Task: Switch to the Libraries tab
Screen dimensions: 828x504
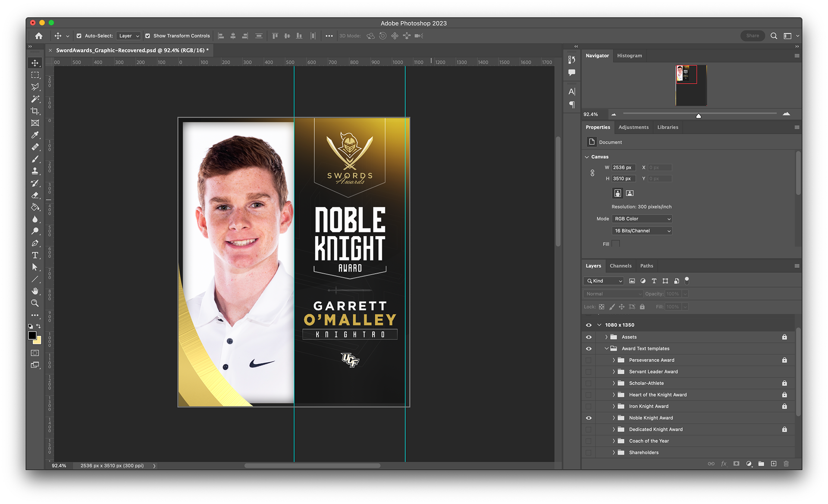Action: pos(668,127)
